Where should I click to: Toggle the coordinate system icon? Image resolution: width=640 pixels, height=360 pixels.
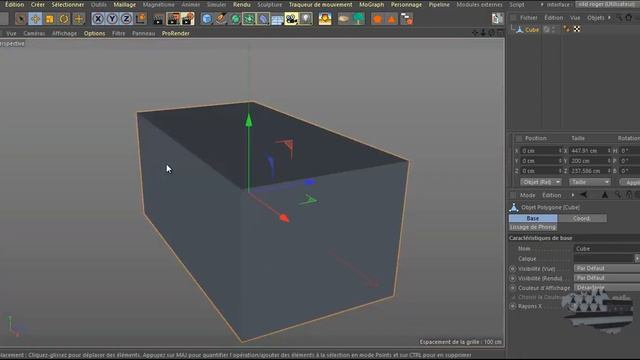click(x=141, y=19)
